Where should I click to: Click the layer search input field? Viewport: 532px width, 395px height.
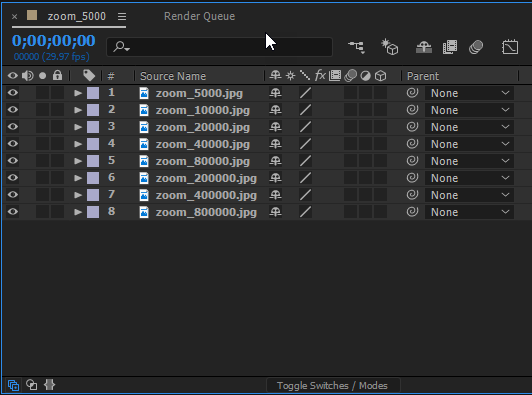click(220, 46)
